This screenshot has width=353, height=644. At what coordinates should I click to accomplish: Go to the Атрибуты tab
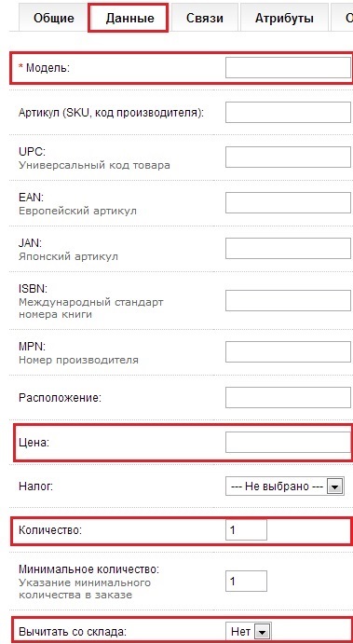[x=284, y=18]
